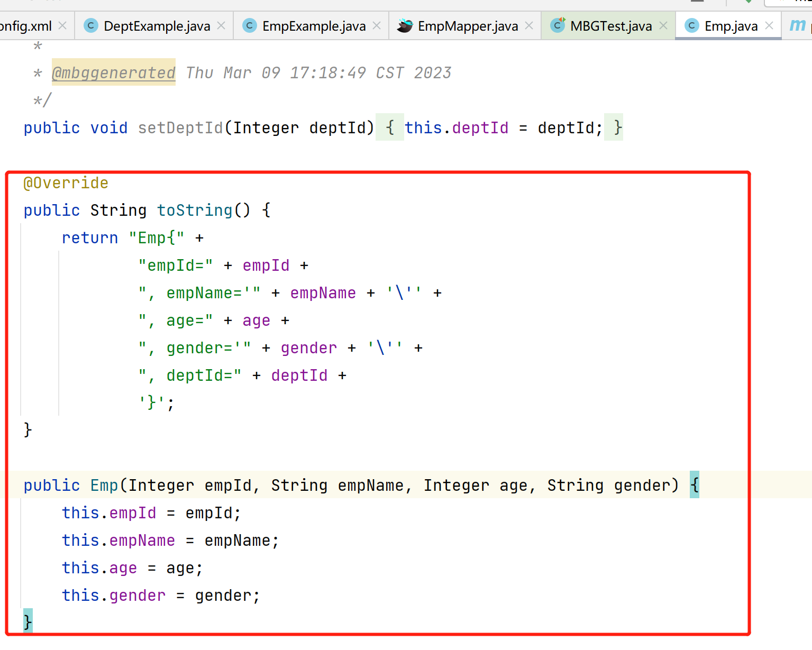Click the ", age=" string literal
The height and width of the screenshot is (650, 812).
(176, 321)
